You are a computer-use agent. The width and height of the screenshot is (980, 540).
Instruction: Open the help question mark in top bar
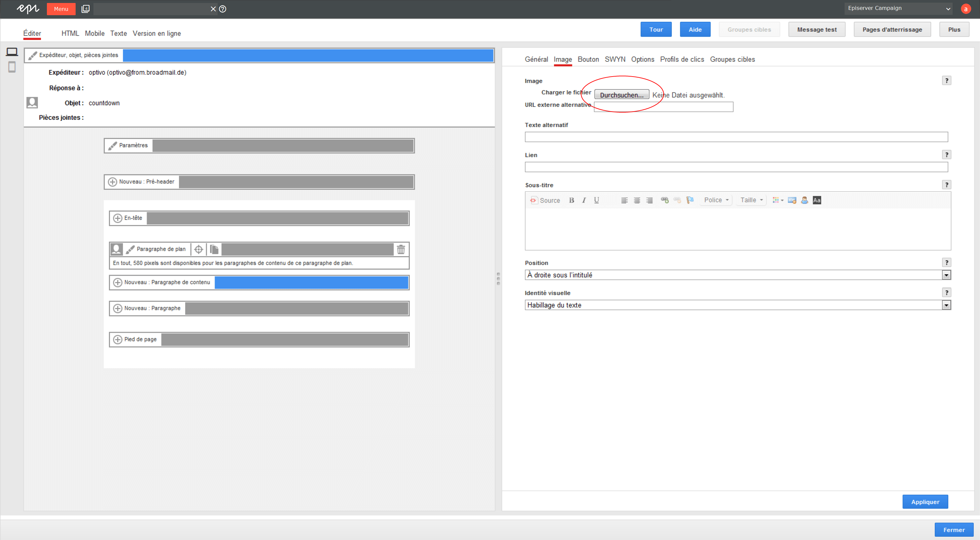(223, 9)
